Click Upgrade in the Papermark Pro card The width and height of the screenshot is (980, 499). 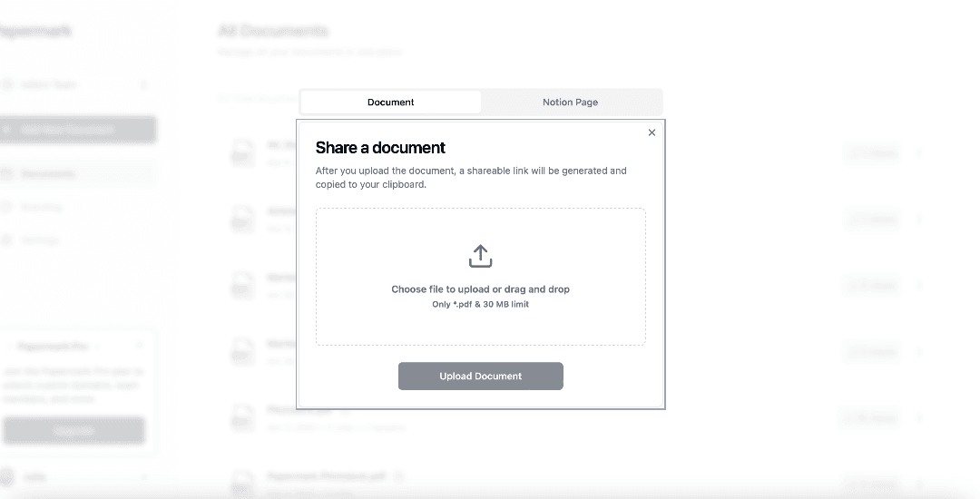[73, 431]
